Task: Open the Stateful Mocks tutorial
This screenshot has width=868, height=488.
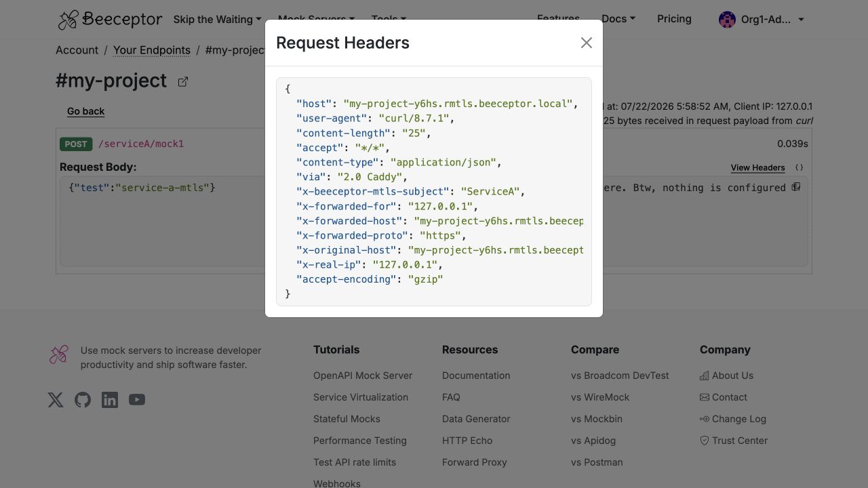Action: (x=347, y=419)
